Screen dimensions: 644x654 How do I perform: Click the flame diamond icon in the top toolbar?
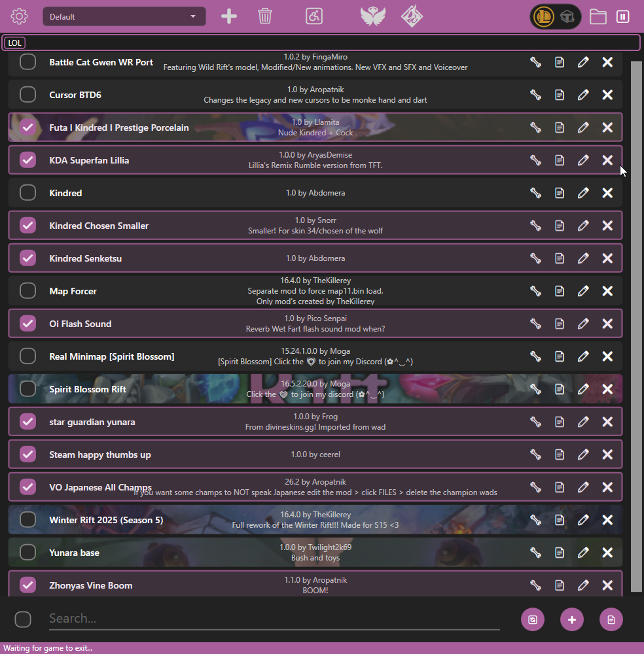pyautogui.click(x=412, y=17)
